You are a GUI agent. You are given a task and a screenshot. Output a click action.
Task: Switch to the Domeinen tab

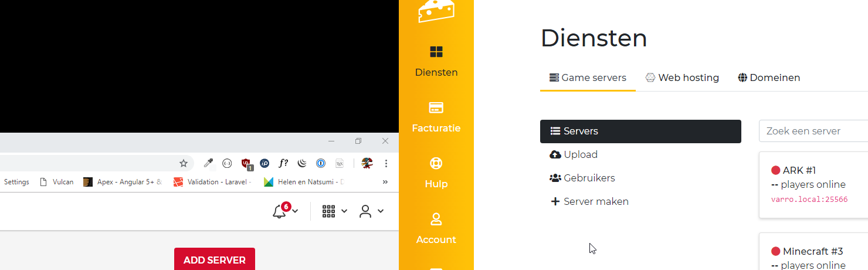click(769, 77)
